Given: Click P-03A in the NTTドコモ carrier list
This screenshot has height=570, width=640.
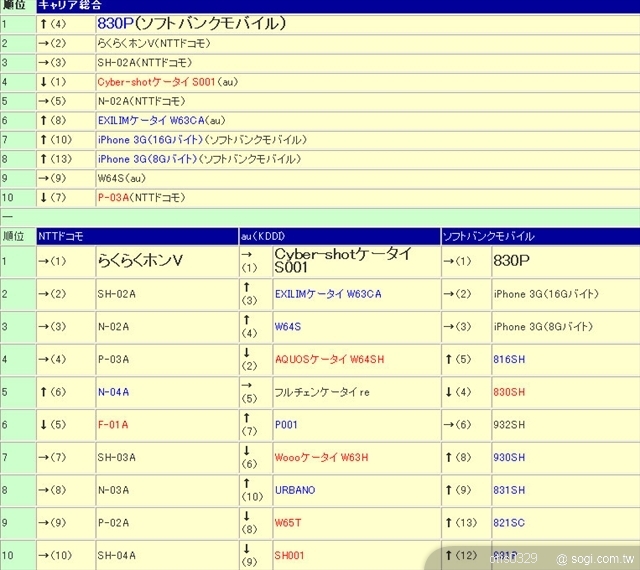Looking at the screenshot, I should pos(113,359).
